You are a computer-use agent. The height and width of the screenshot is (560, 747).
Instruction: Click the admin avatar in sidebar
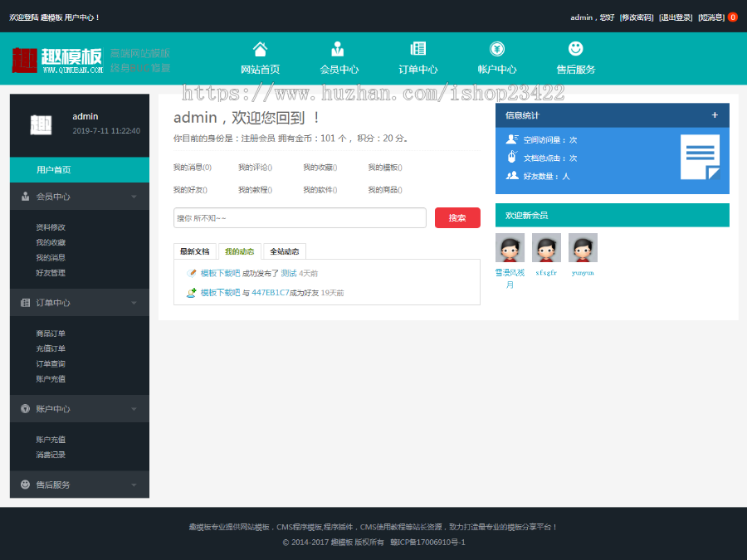pos(41,124)
